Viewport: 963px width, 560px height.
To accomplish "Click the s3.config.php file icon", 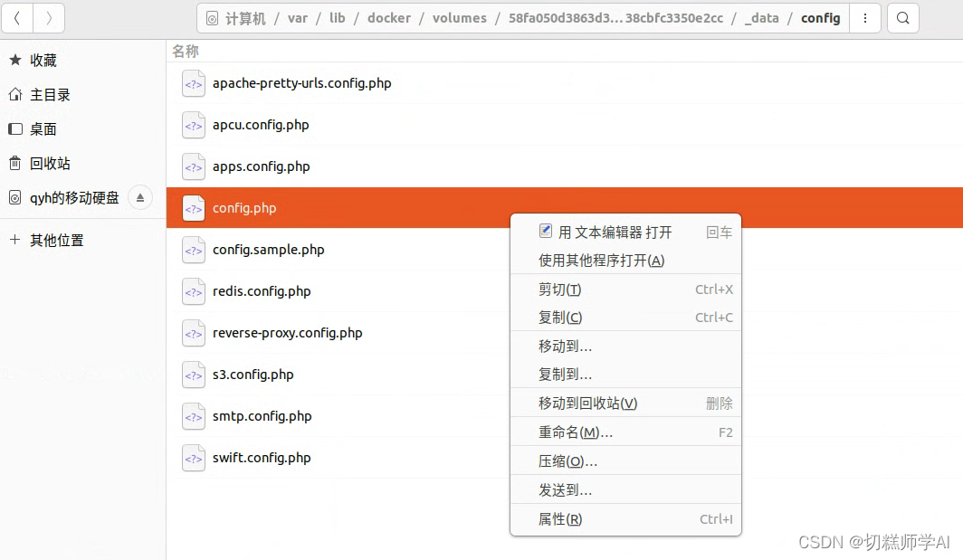I will coord(194,375).
